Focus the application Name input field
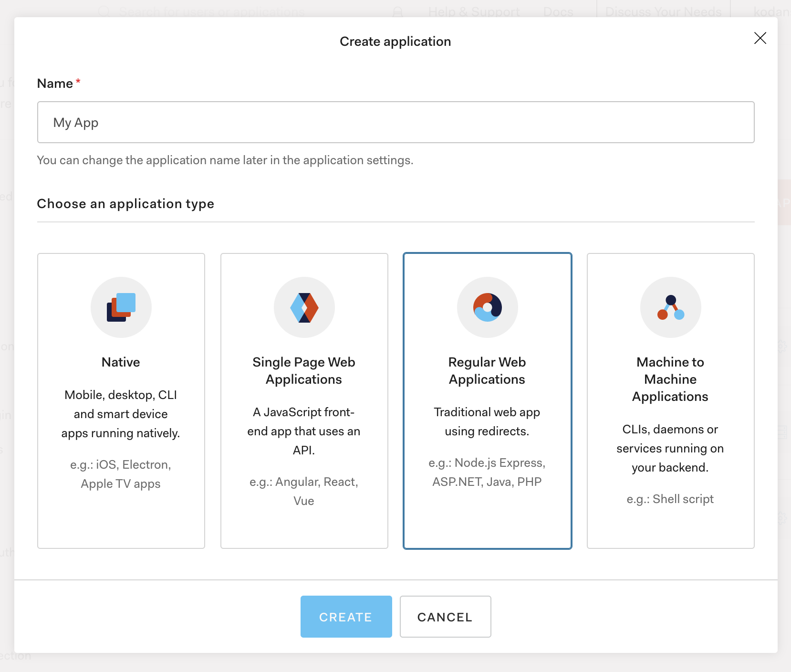This screenshot has height=672, width=791. click(396, 122)
